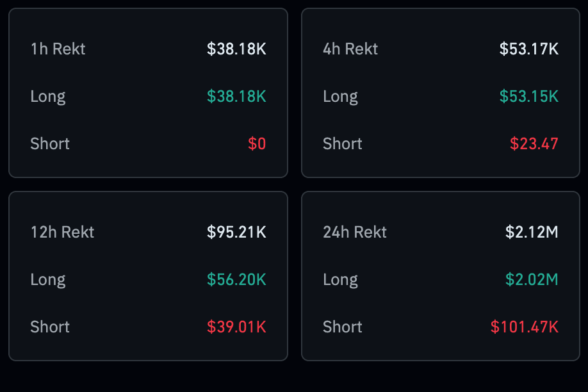
Task: Click the Short label in 4h card
Action: tap(343, 144)
